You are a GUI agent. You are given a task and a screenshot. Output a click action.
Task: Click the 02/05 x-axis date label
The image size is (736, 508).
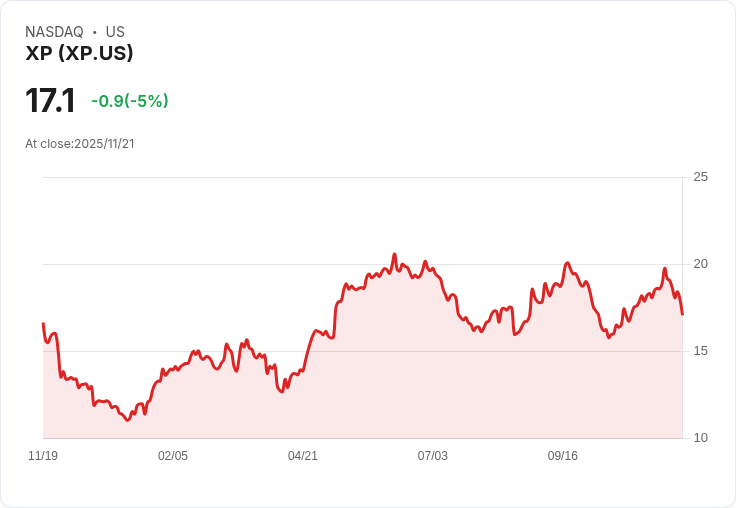pos(173,456)
